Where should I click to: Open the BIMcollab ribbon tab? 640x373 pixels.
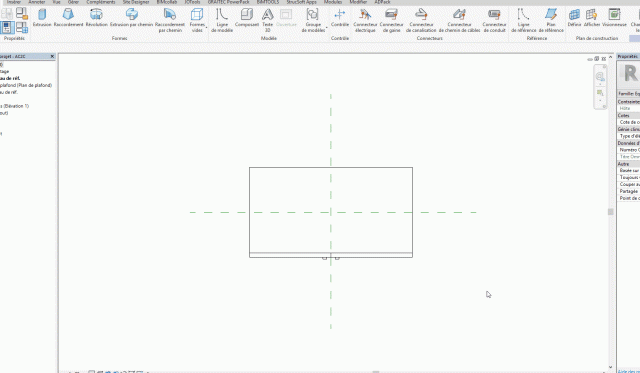tap(167, 2)
